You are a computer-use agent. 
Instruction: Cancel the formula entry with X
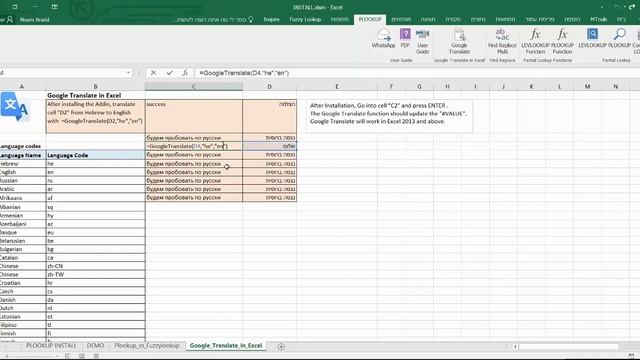[153, 73]
